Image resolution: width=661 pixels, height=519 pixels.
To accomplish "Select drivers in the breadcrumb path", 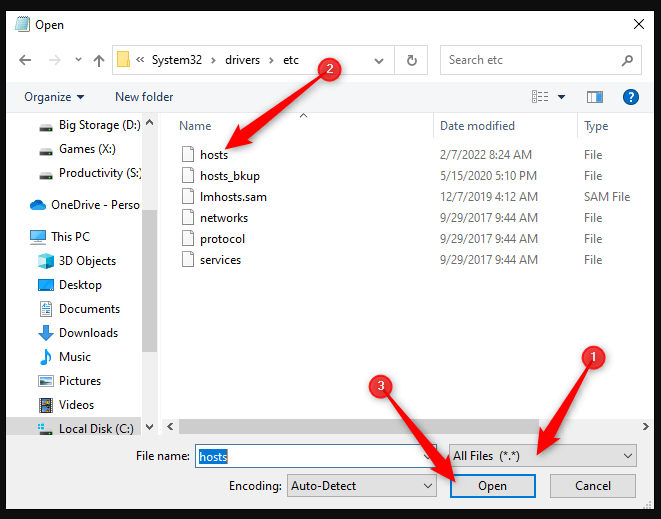I will 242,60.
